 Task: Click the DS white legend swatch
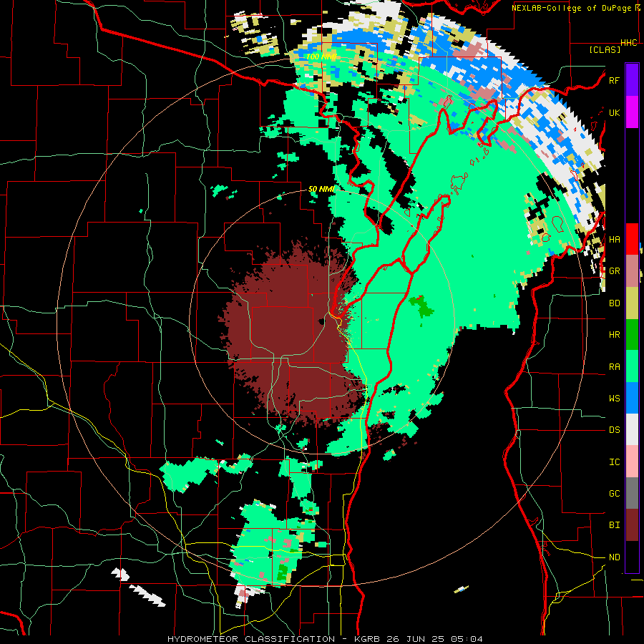click(632, 429)
